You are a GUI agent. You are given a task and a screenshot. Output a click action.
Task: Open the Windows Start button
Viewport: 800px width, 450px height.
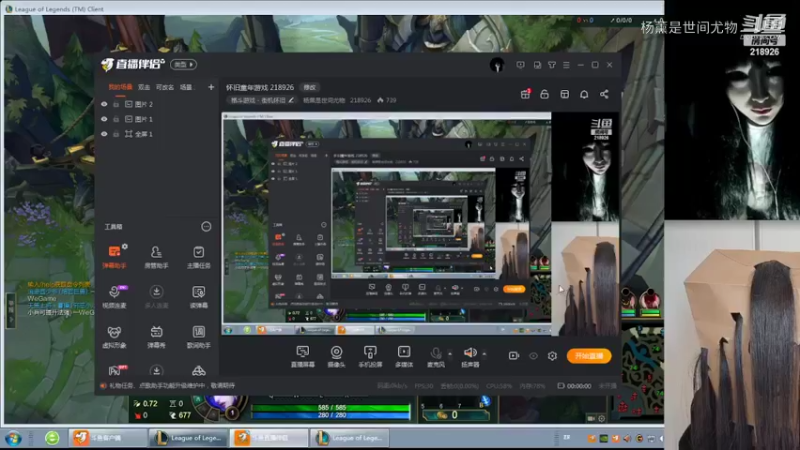tap(13, 438)
